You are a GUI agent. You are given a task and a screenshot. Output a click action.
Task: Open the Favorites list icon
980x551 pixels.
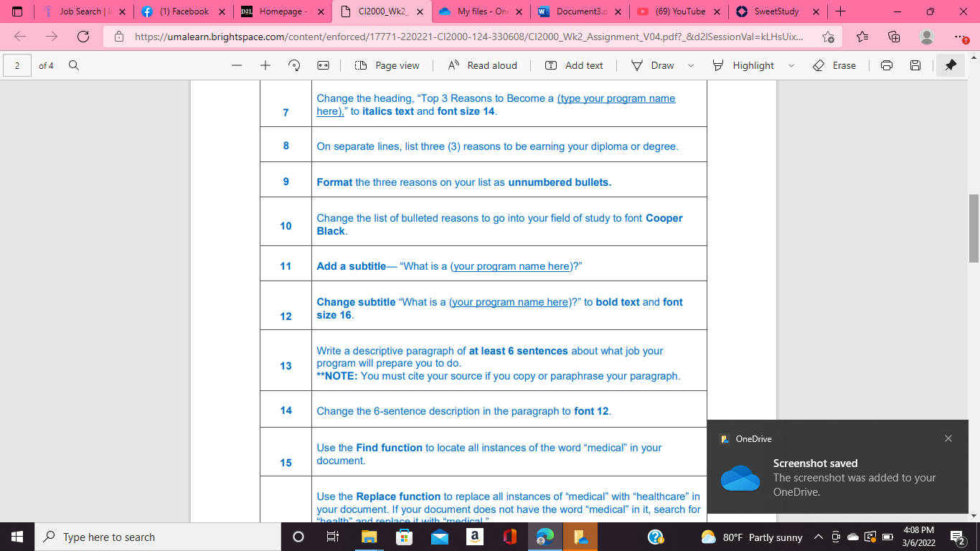click(x=862, y=37)
